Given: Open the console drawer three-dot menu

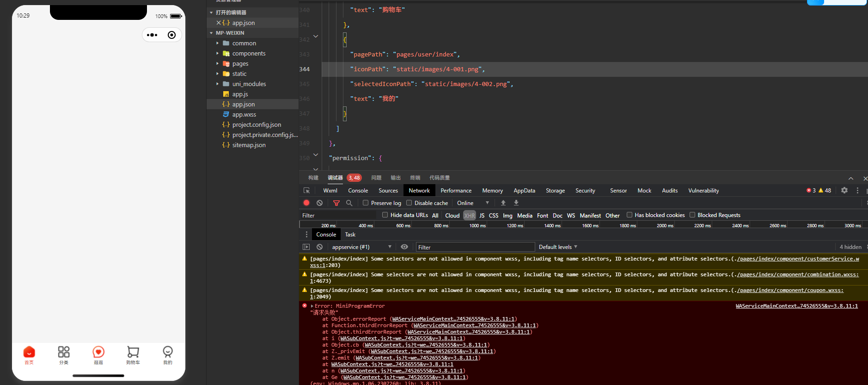Looking at the screenshot, I should coord(306,235).
